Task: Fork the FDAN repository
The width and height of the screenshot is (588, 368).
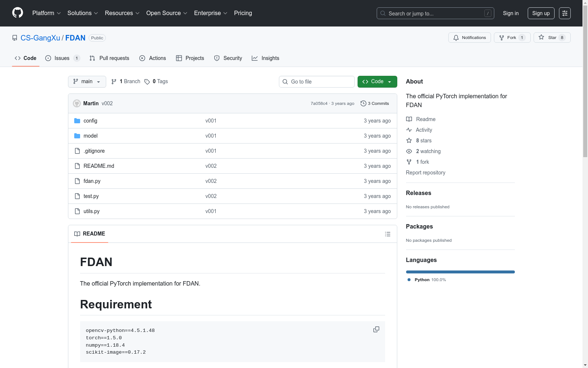Action: click(512, 38)
